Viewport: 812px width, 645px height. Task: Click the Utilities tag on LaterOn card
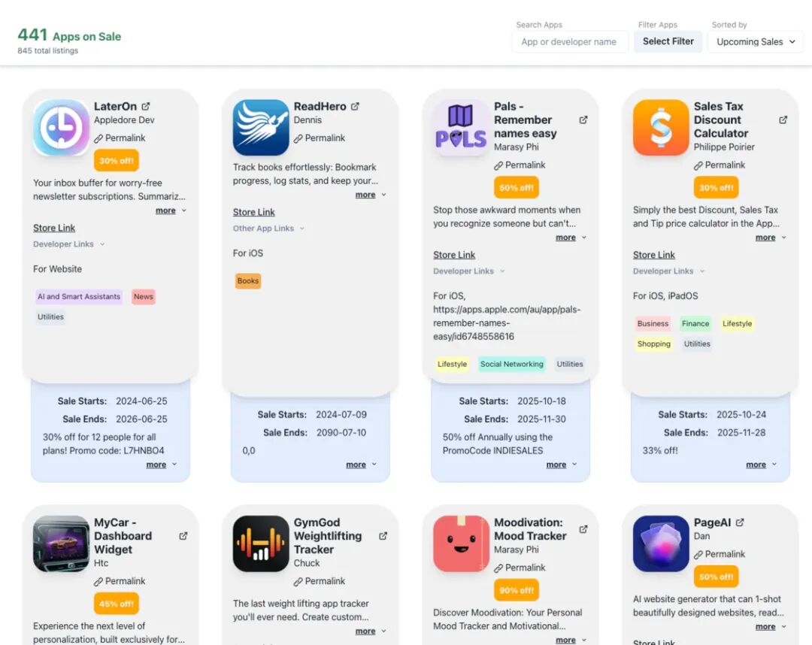pos(50,316)
